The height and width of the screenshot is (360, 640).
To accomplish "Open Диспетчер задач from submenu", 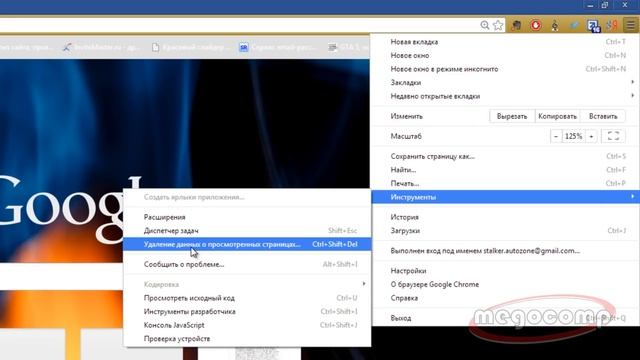I will [x=247, y=231].
